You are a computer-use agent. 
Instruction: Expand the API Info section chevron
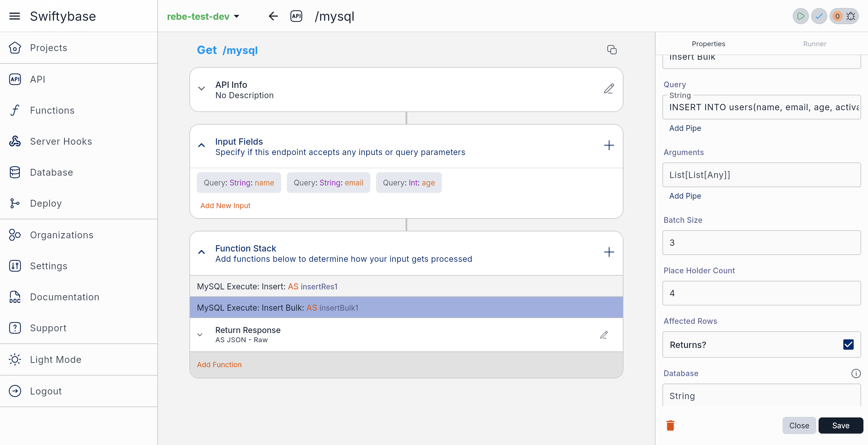(x=201, y=89)
